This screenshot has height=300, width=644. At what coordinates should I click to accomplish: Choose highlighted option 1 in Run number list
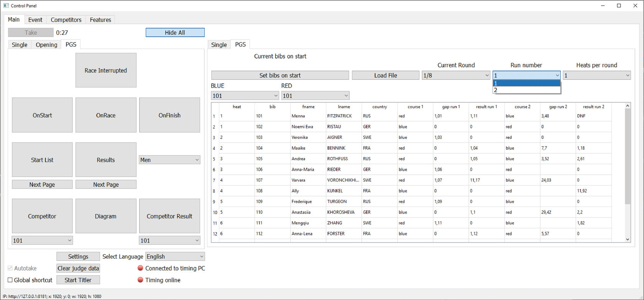(526, 84)
